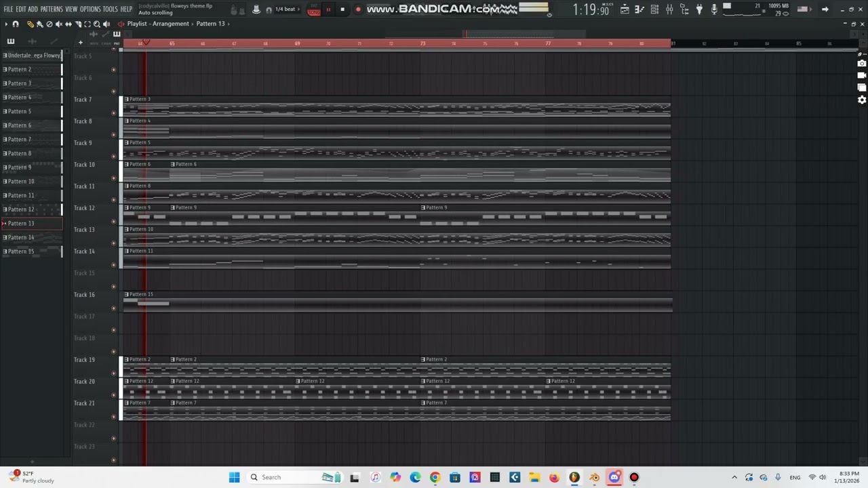Select Pattern 10 in the picker
The width and height of the screenshot is (868, 488).
(32, 182)
